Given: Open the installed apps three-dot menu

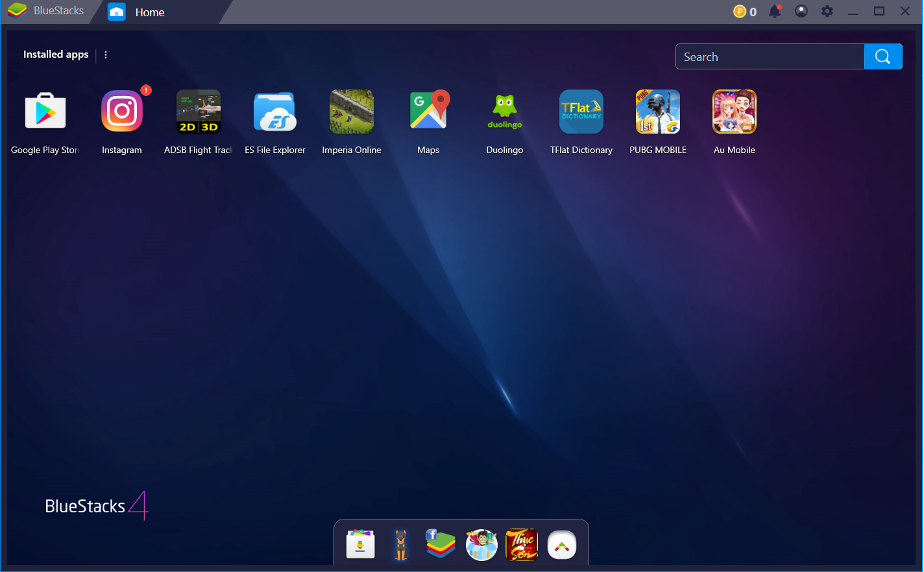Looking at the screenshot, I should pyautogui.click(x=106, y=55).
